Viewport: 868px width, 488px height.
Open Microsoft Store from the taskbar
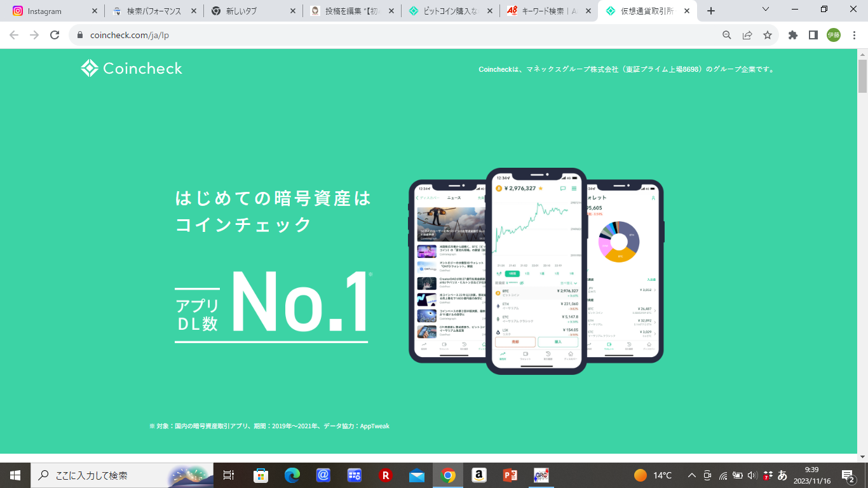click(x=261, y=475)
